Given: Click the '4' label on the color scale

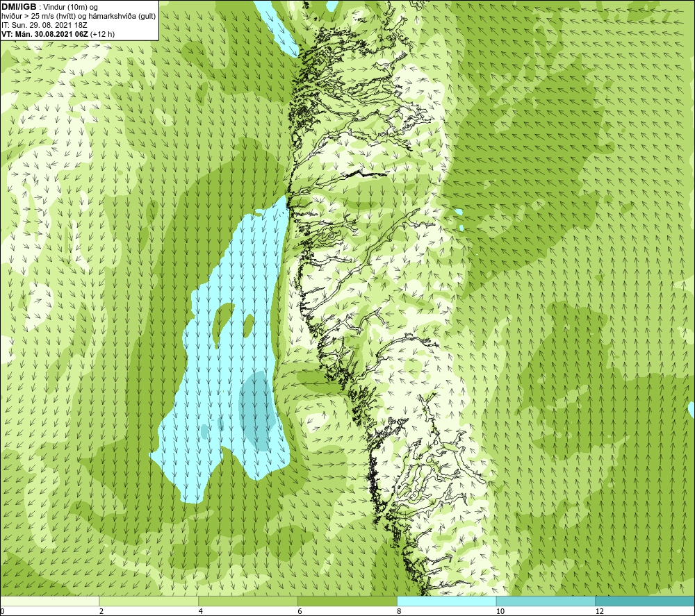Looking at the screenshot, I should 201,611.
